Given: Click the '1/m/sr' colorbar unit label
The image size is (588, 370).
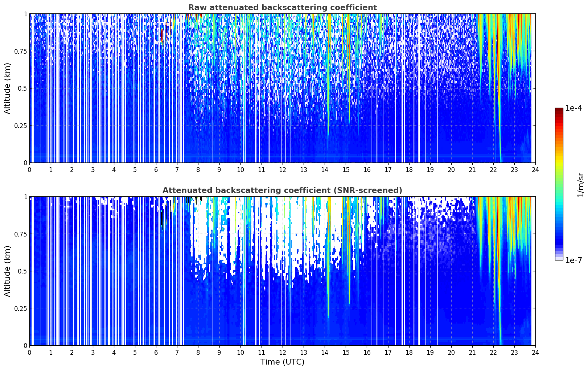Looking at the screenshot, I should [580, 185].
